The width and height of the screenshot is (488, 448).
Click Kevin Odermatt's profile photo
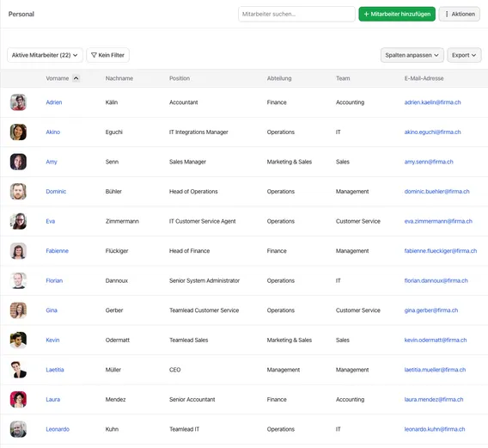(18, 340)
